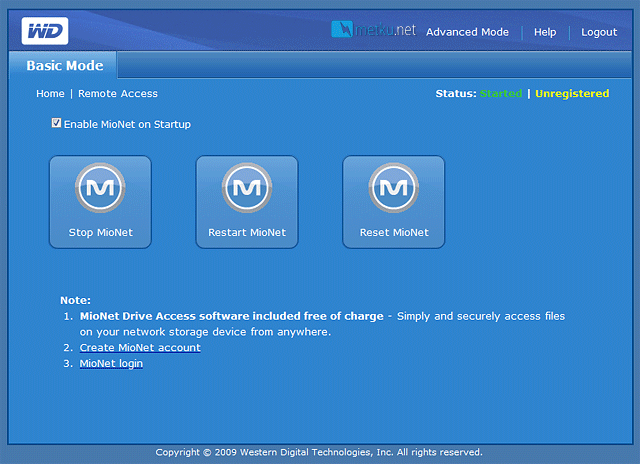640x464 pixels.
Task: Open the Help page
Action: tap(545, 32)
